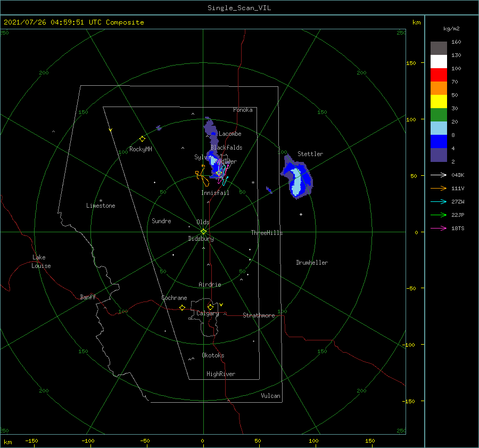Click the magenta 18TS storm arrow in legend
The width and height of the screenshot is (479, 448).
439,228
